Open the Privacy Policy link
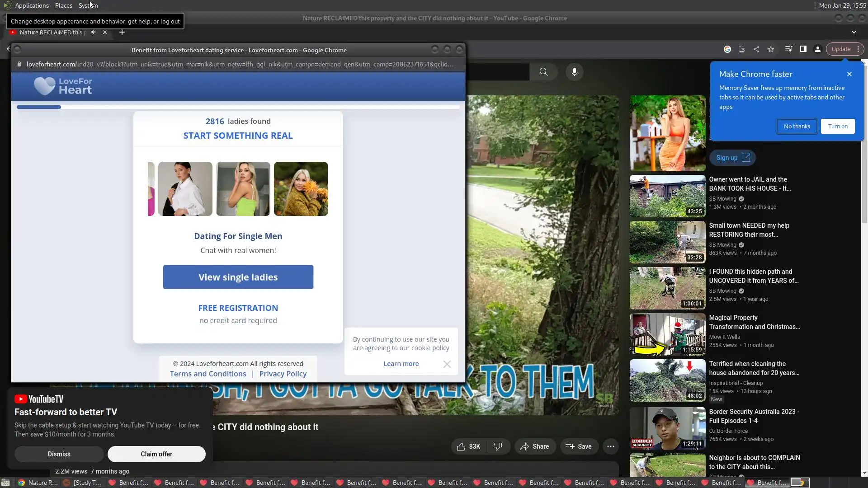This screenshot has width=868, height=488. click(x=283, y=374)
